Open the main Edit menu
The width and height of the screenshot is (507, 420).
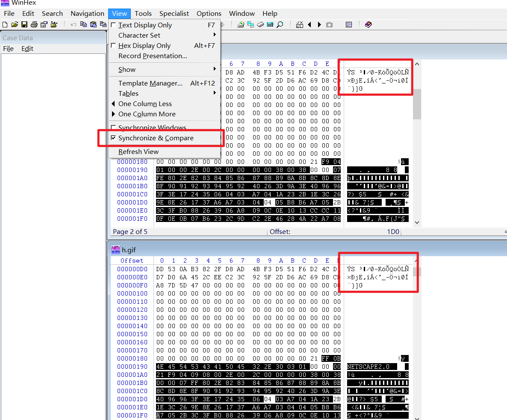28,14
